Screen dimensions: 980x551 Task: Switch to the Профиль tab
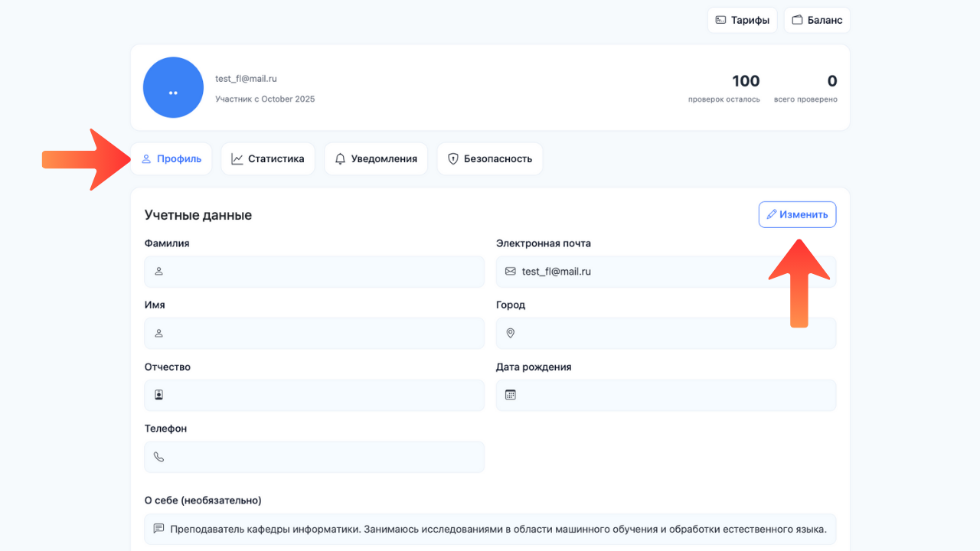click(x=171, y=159)
